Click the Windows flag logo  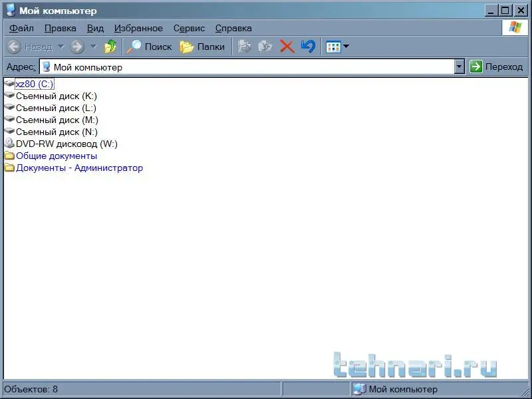coord(515,27)
